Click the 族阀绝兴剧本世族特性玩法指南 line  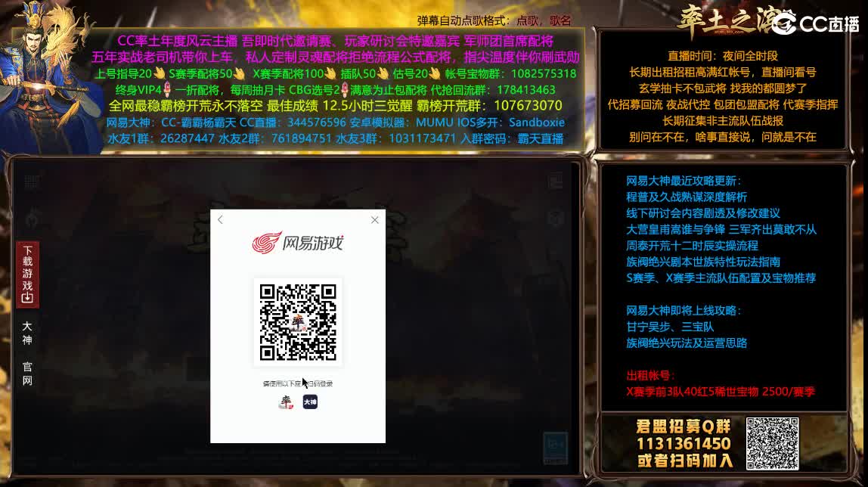pos(703,261)
